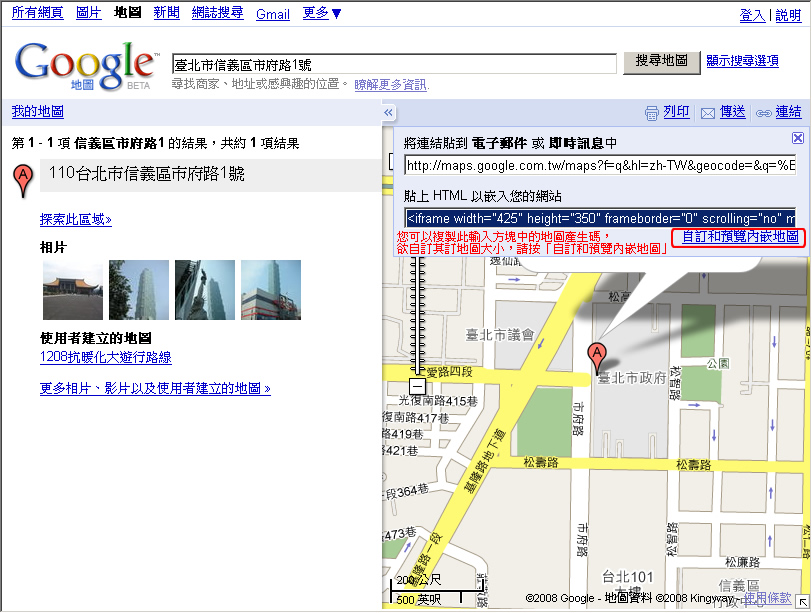Click the 搜尋地圖 button
The height and width of the screenshot is (613, 812).
(x=661, y=62)
